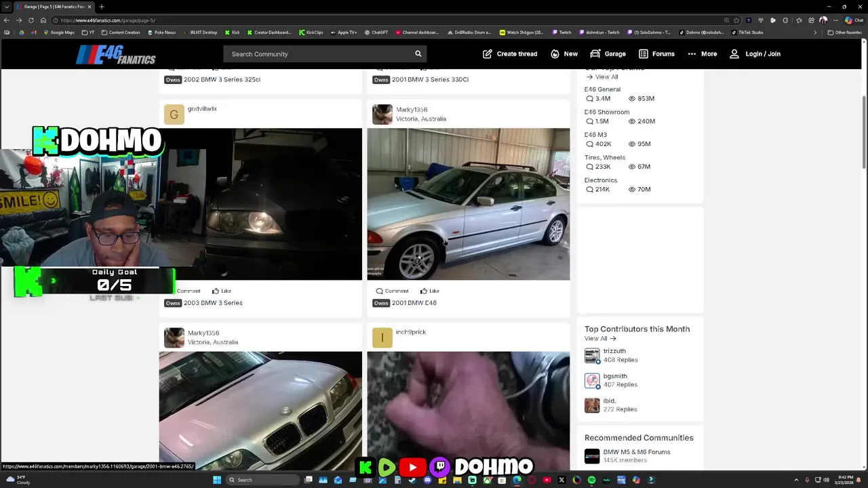Open Create thread
868x488 pixels.
pyautogui.click(x=510, y=54)
